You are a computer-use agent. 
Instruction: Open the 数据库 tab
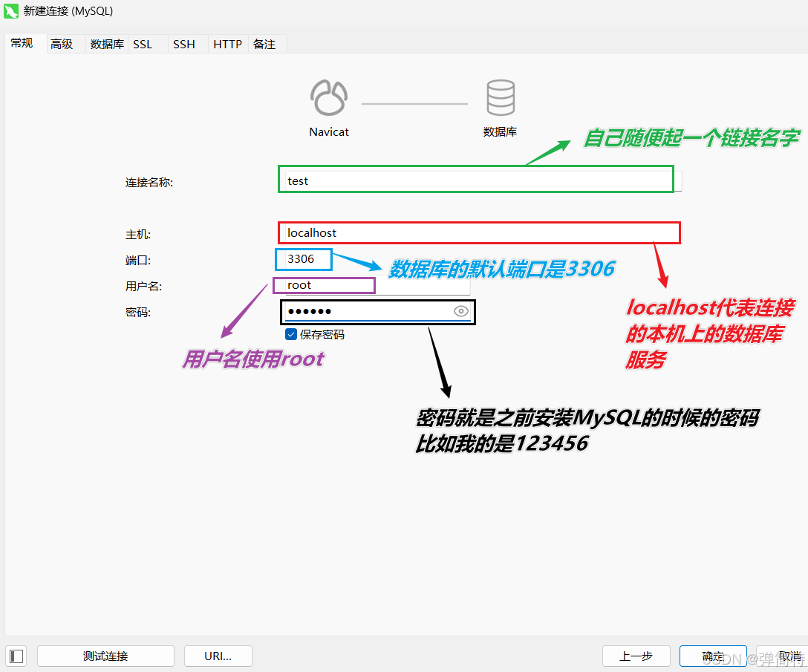pos(107,45)
